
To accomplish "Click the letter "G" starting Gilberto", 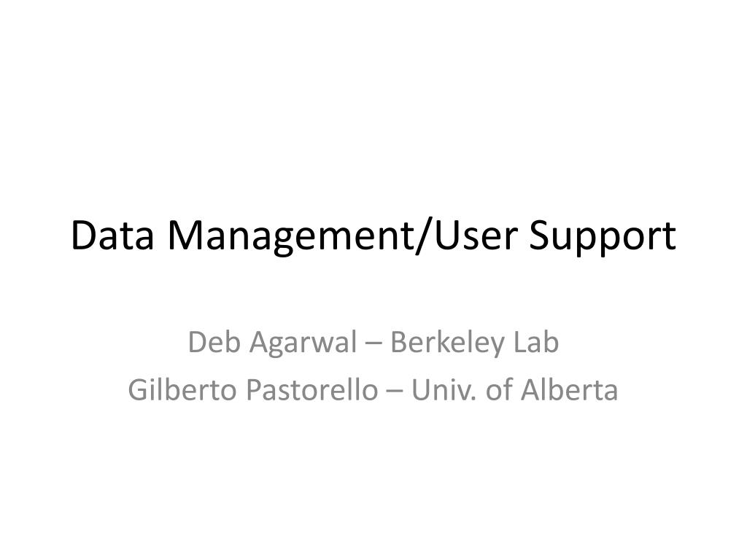I will (x=139, y=389).
